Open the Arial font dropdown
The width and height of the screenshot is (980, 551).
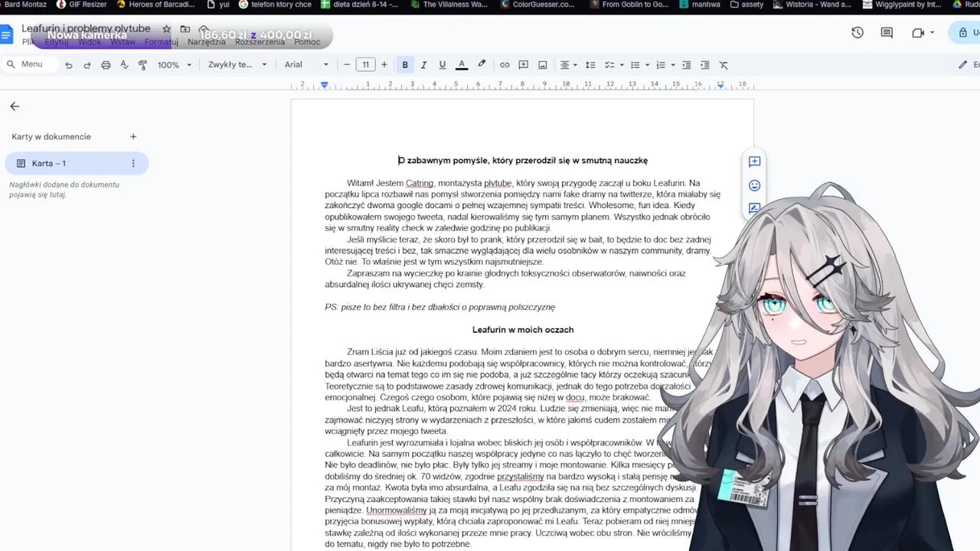(306, 65)
